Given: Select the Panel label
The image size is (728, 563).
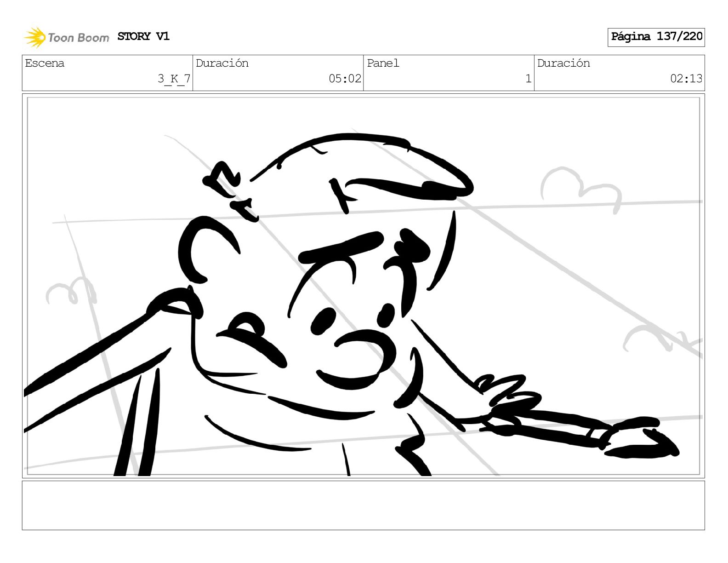Looking at the screenshot, I should (x=383, y=63).
